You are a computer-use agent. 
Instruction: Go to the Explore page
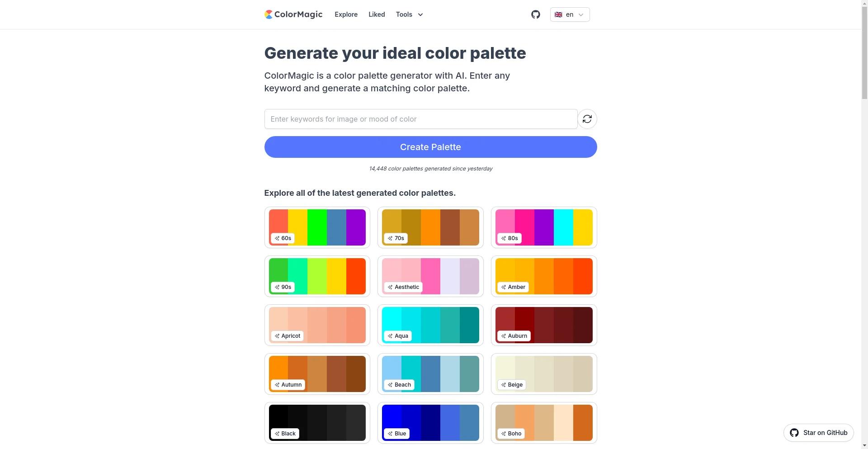pos(346,14)
